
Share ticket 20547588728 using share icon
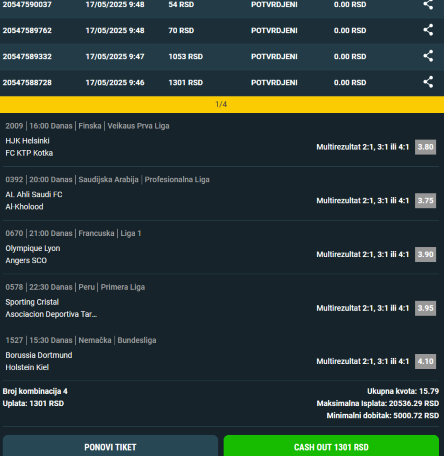(428, 82)
